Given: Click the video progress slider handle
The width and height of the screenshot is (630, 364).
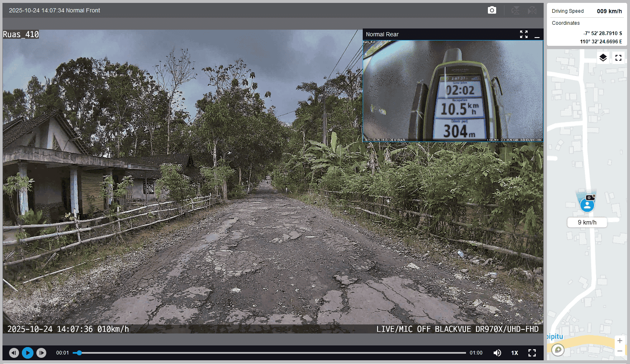Looking at the screenshot, I should click(79, 353).
